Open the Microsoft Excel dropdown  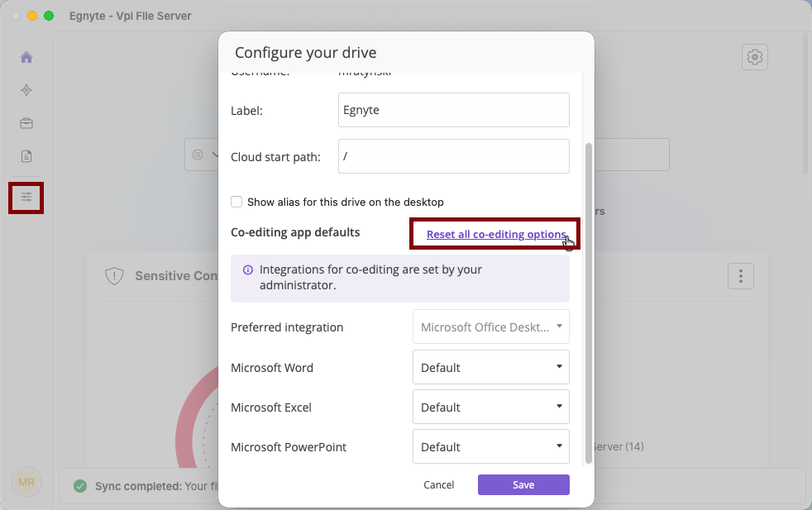[491, 407]
